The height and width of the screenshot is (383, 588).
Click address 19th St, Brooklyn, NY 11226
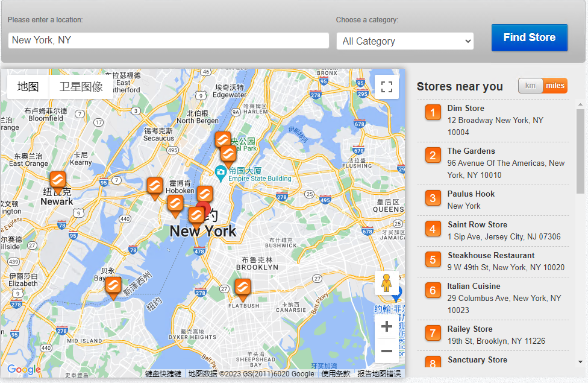pyautogui.click(x=496, y=341)
